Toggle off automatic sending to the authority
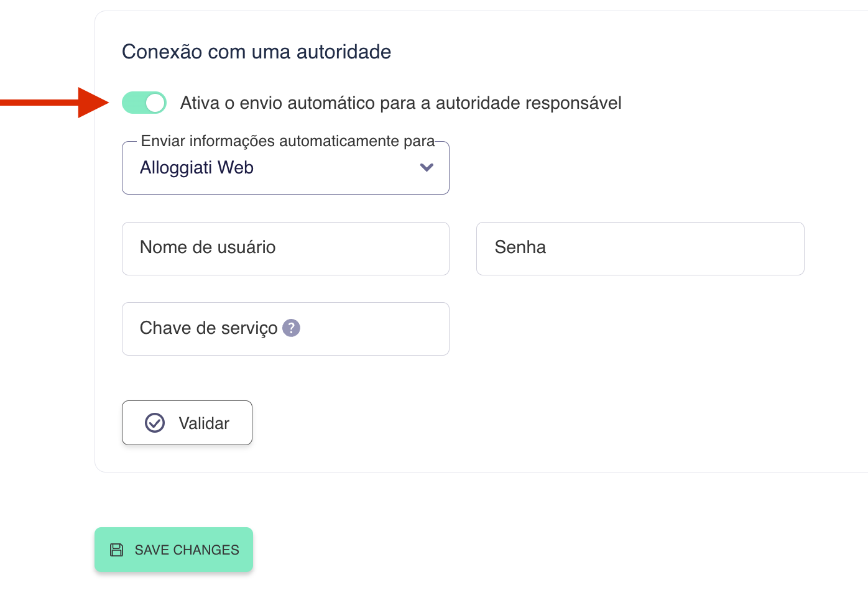 pyautogui.click(x=144, y=103)
